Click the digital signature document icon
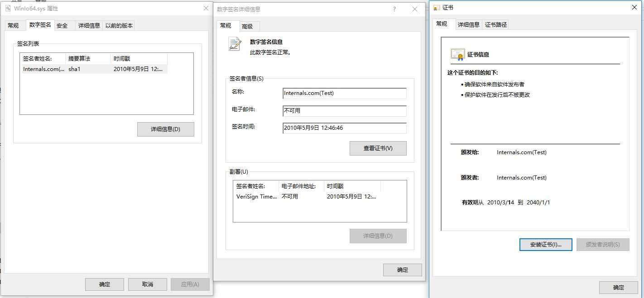644x298 pixels. [x=235, y=44]
